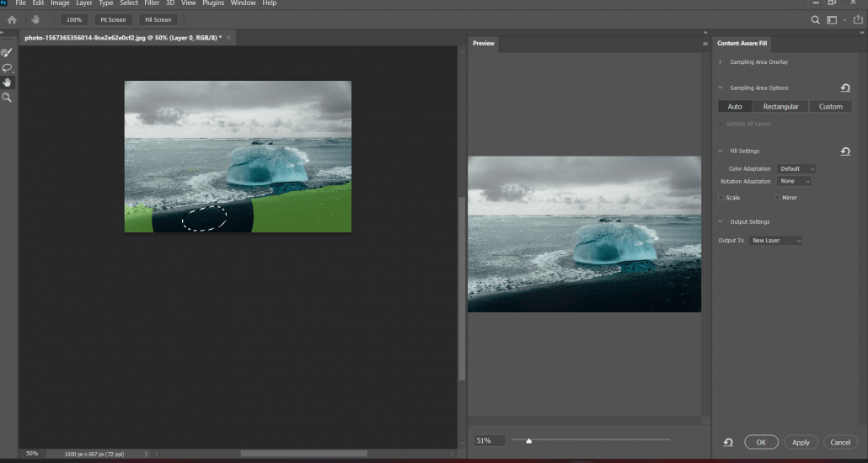This screenshot has height=463, width=868.
Task: Collapse the Sampling Area Options section
Action: 721,88
